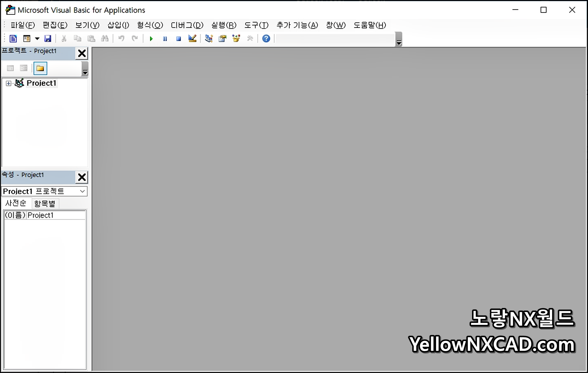Open the 편집(E) menu

(55, 25)
